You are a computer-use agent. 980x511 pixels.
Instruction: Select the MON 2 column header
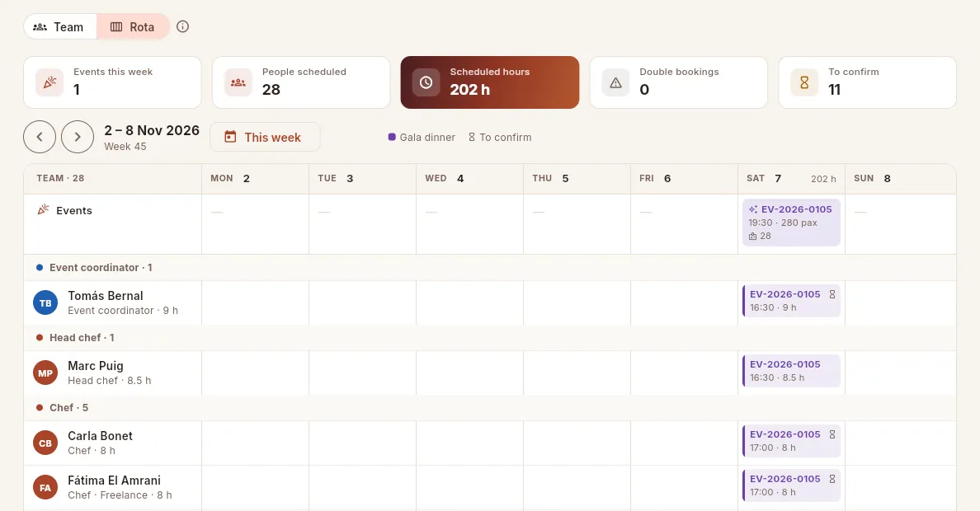coord(256,179)
